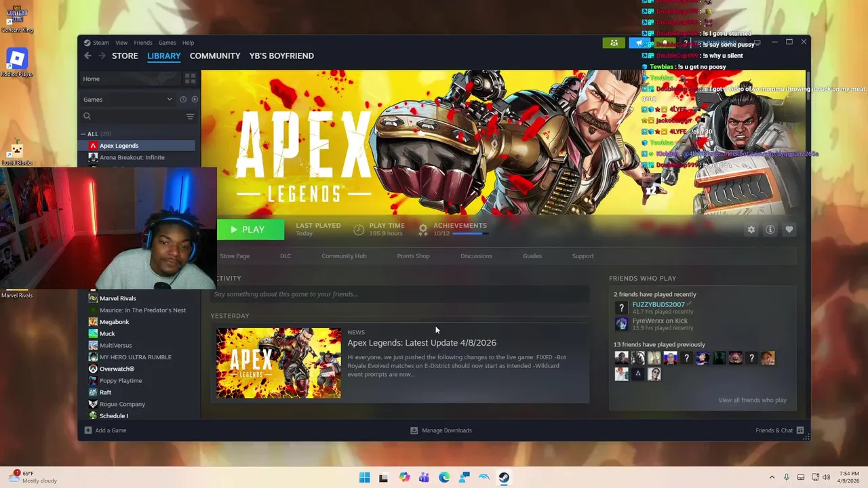The image size is (868, 488).
Task: Click the Rogue Company game icon
Action: click(x=93, y=404)
